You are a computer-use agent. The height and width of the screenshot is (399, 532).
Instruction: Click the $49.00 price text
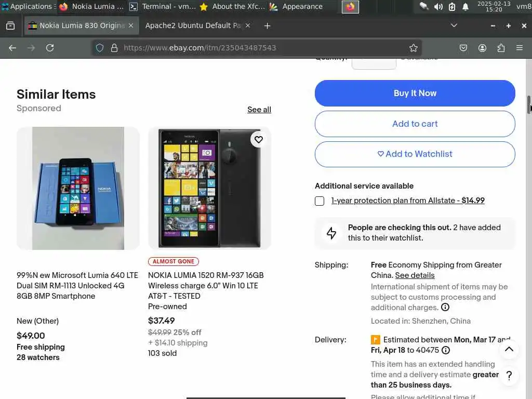[x=31, y=336]
